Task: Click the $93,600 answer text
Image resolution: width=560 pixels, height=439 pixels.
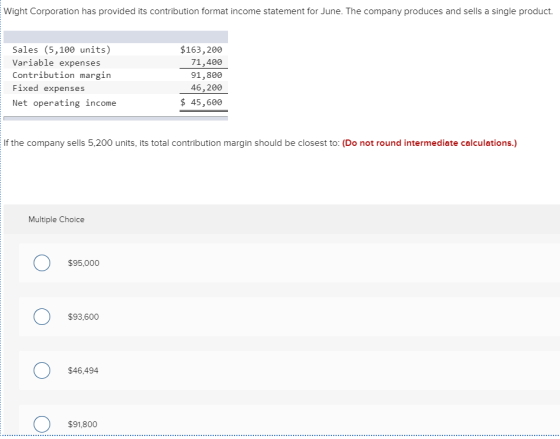Action: (x=83, y=317)
